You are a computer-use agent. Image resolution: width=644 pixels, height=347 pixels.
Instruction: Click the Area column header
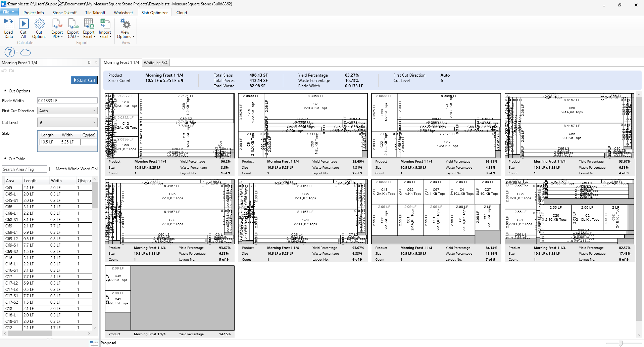[13, 181]
